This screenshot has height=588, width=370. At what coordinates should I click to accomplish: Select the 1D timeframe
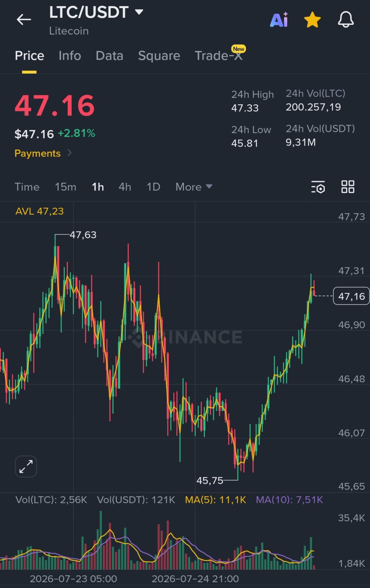coord(153,187)
